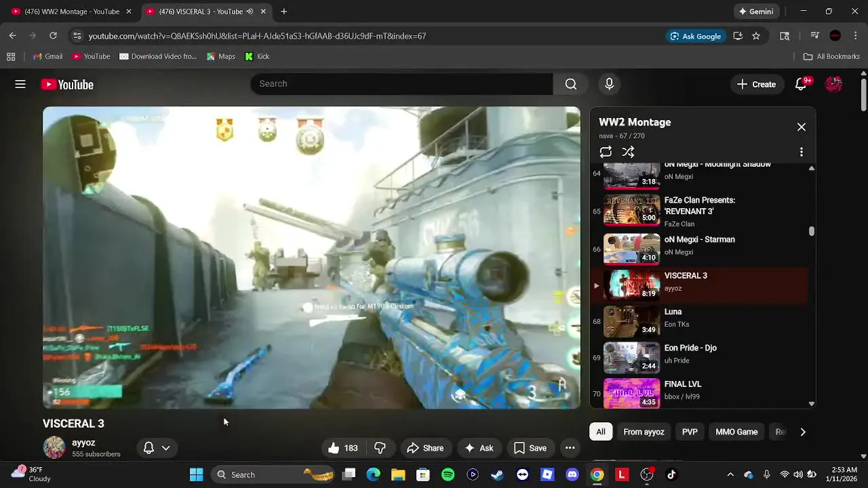The width and height of the screenshot is (868, 488).
Task: Open the ayyoz channel avatar
Action: pyautogui.click(x=54, y=448)
